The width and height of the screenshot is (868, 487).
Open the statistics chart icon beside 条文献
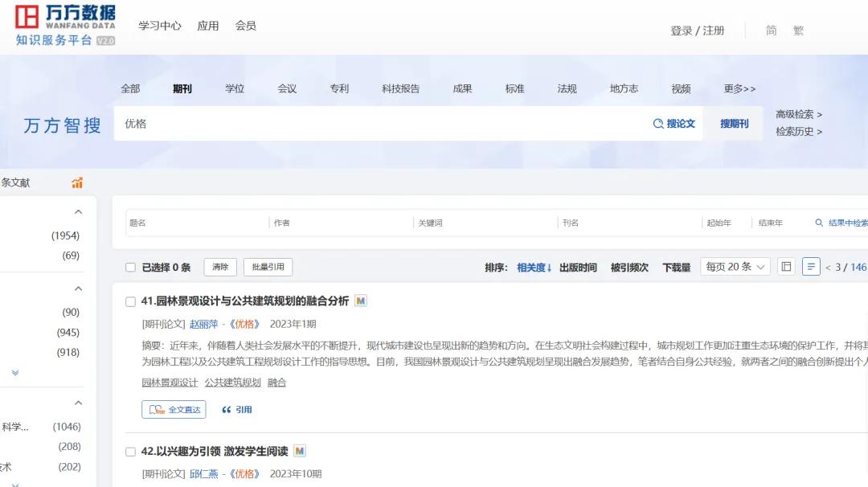(x=77, y=182)
